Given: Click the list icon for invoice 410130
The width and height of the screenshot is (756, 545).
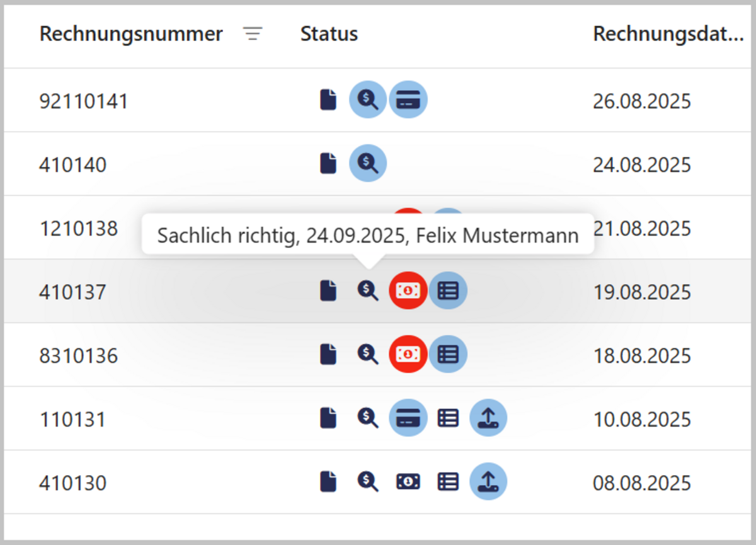Looking at the screenshot, I should [x=448, y=482].
